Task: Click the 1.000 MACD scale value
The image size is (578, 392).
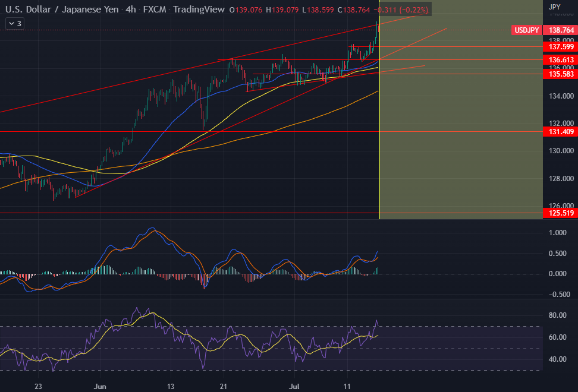Action: point(557,233)
